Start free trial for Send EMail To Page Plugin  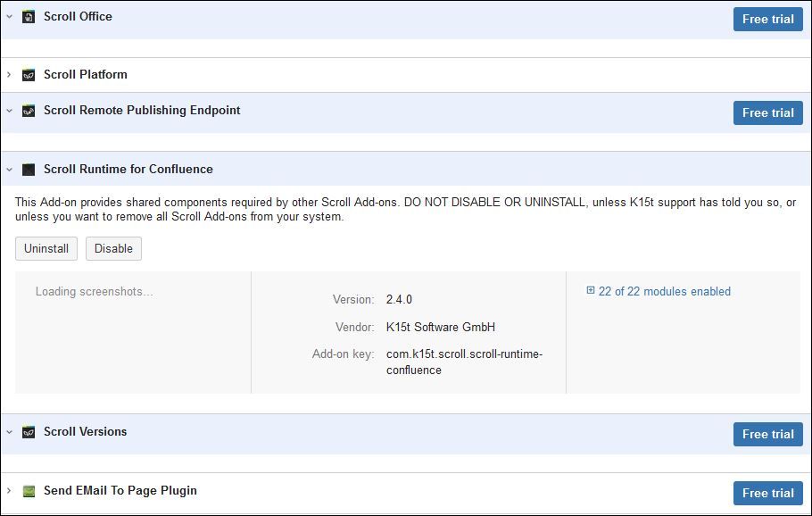click(x=768, y=493)
